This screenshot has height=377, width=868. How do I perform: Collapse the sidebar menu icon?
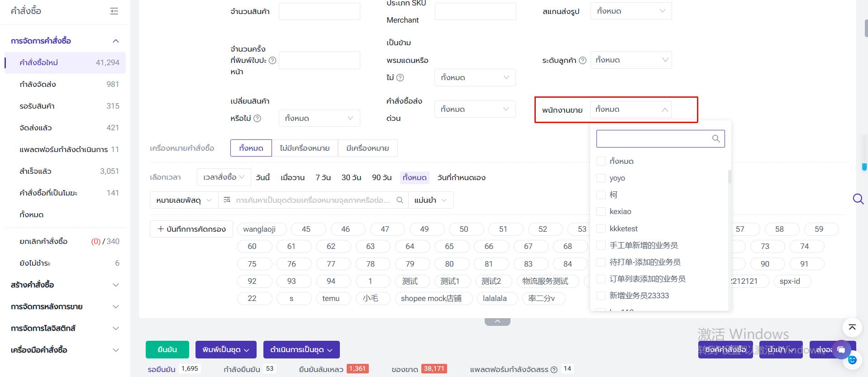[114, 11]
